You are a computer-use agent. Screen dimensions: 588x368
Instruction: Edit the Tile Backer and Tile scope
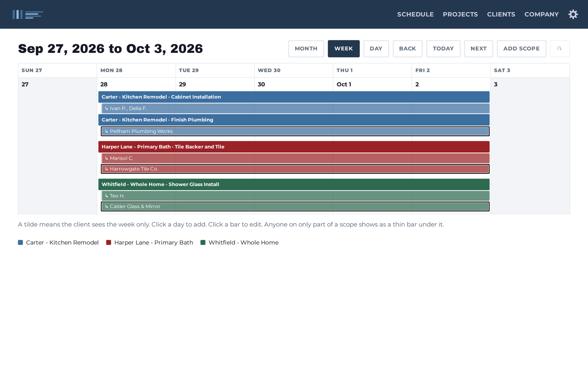pos(294,147)
